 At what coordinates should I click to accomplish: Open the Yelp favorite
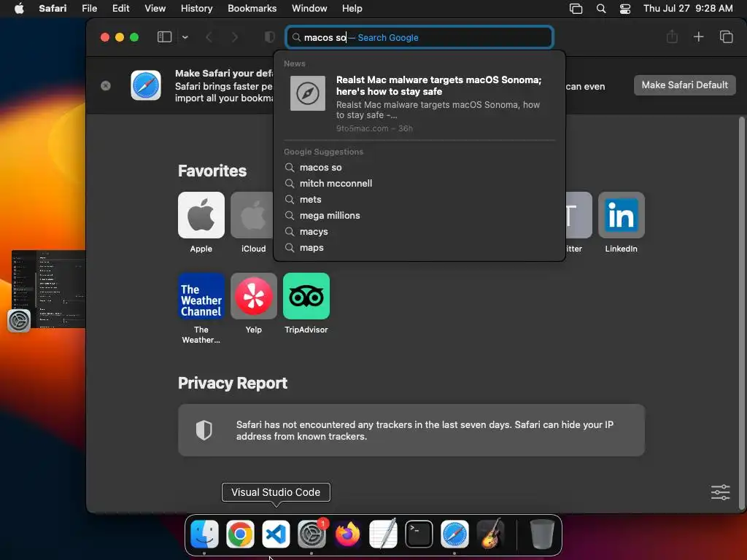click(x=253, y=296)
